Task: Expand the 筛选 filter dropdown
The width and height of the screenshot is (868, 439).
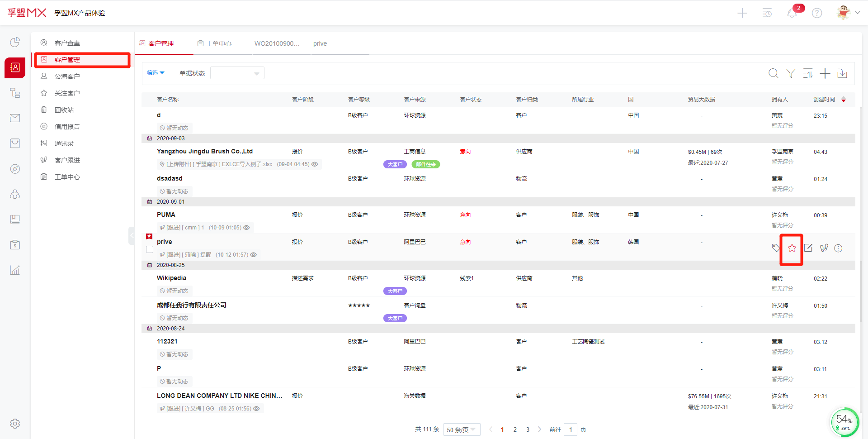Action: tap(156, 73)
